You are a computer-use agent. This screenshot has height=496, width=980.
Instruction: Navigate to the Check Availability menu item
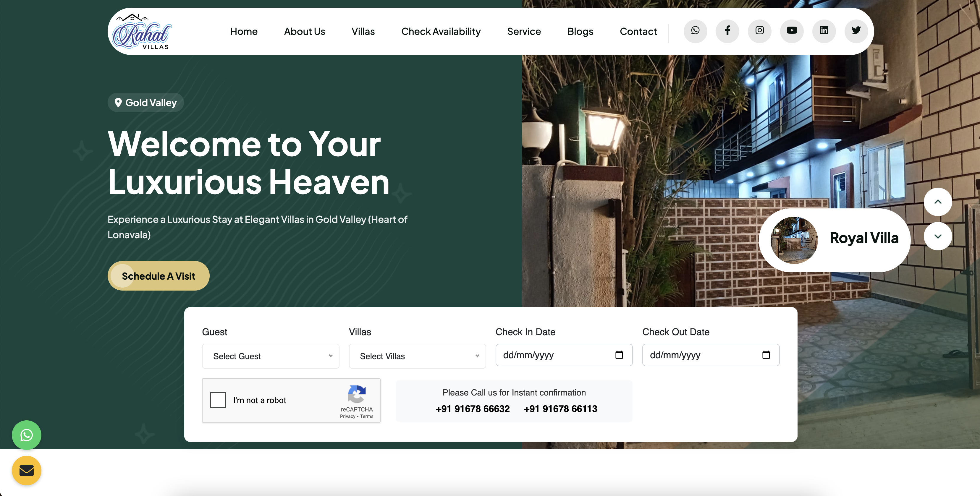point(441,31)
